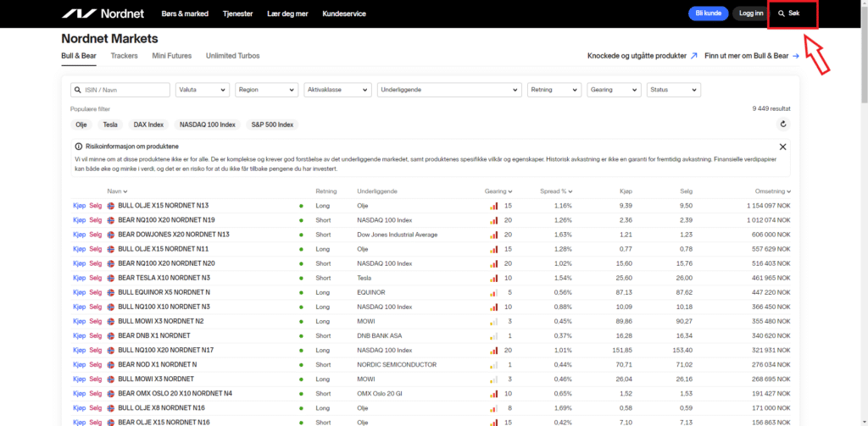Click Norwegian flag icon for BULL OLJE X15 N13
868x426 pixels.
point(111,206)
